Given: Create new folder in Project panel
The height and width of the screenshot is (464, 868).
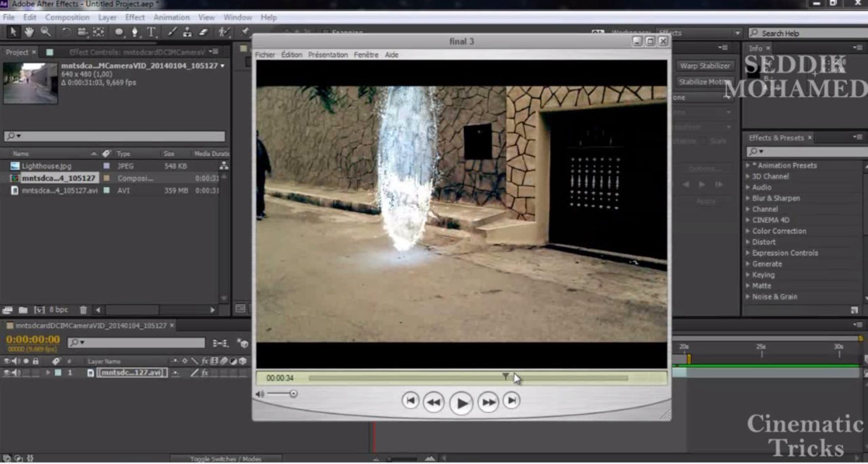Looking at the screenshot, I should click(23, 310).
